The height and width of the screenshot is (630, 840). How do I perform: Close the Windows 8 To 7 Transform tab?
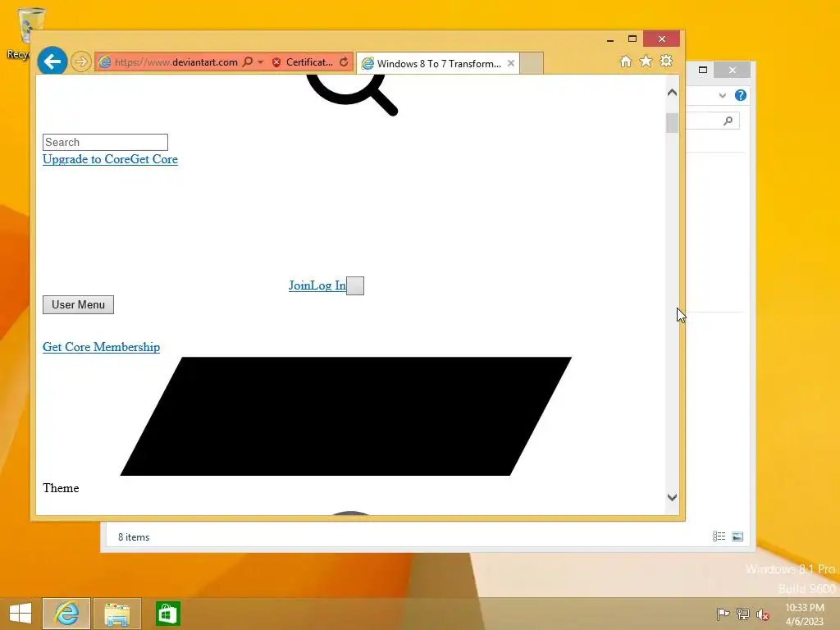pos(511,63)
